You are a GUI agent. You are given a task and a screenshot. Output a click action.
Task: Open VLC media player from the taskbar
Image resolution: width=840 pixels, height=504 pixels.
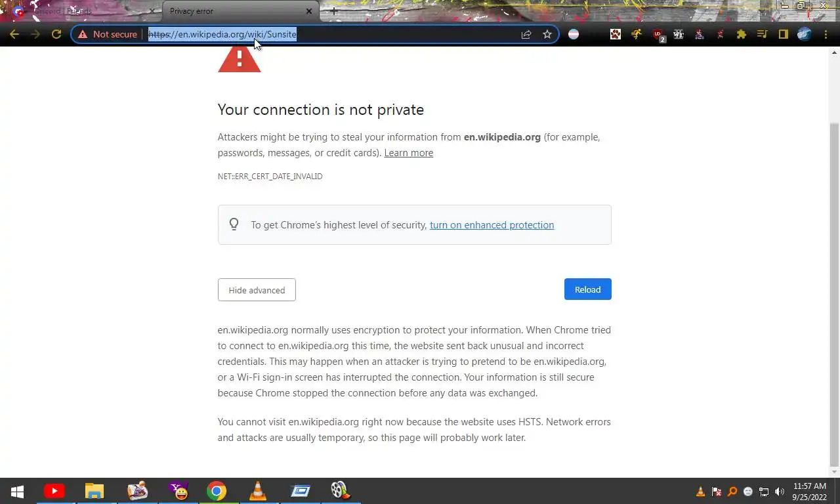(259, 491)
